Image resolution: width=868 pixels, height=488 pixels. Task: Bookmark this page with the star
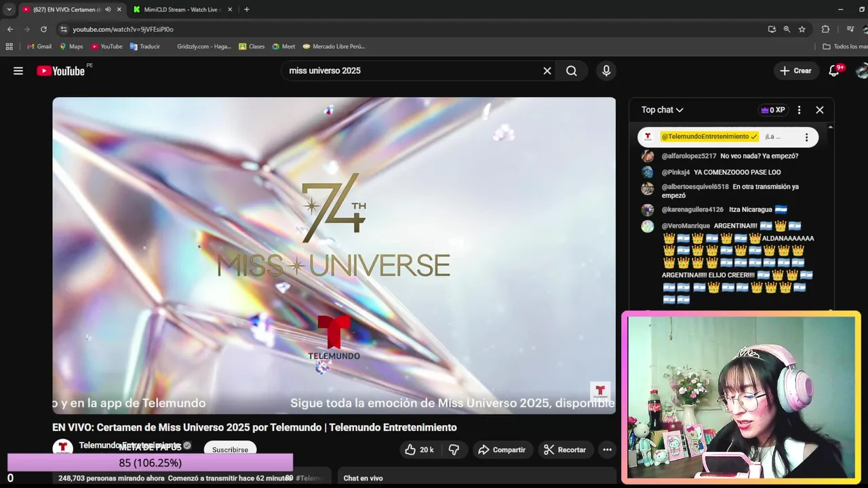pyautogui.click(x=802, y=29)
